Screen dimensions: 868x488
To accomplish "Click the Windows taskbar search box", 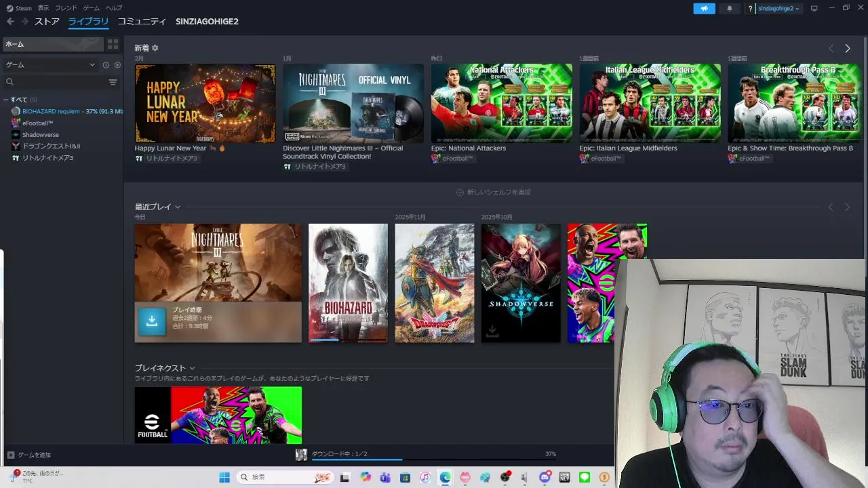I will [285, 477].
